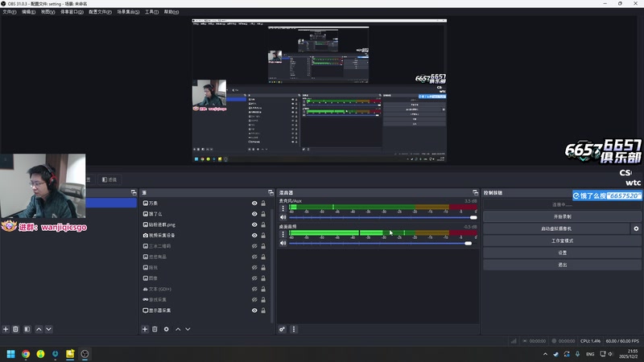Open 停靠窗口(D) menu
Screen dimensions: 644x362
coord(72,12)
